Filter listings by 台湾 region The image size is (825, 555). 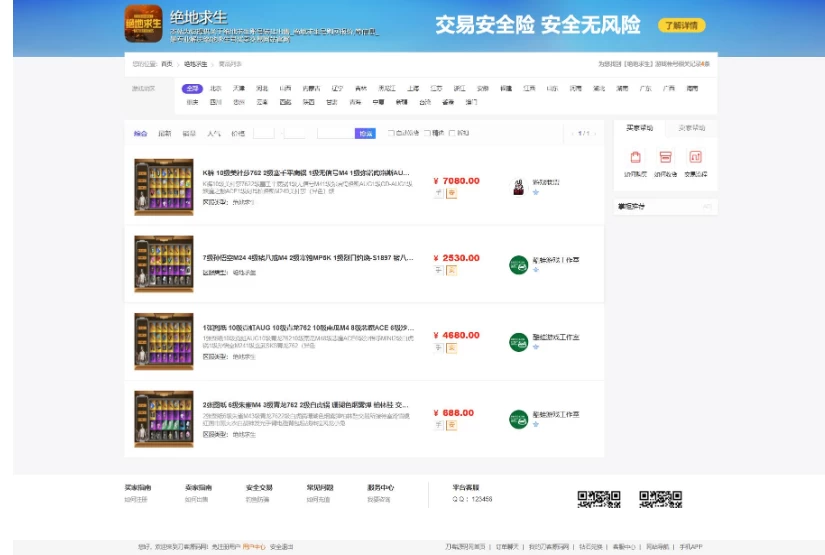coord(425,102)
